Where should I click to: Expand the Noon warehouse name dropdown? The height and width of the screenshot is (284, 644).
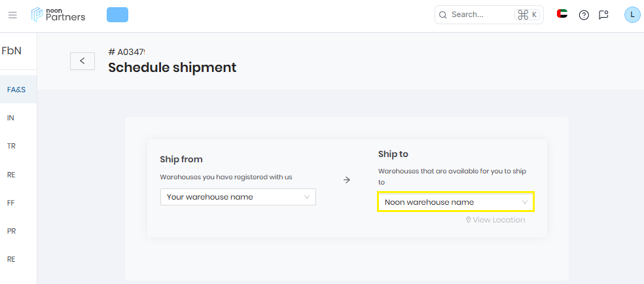[456, 202]
